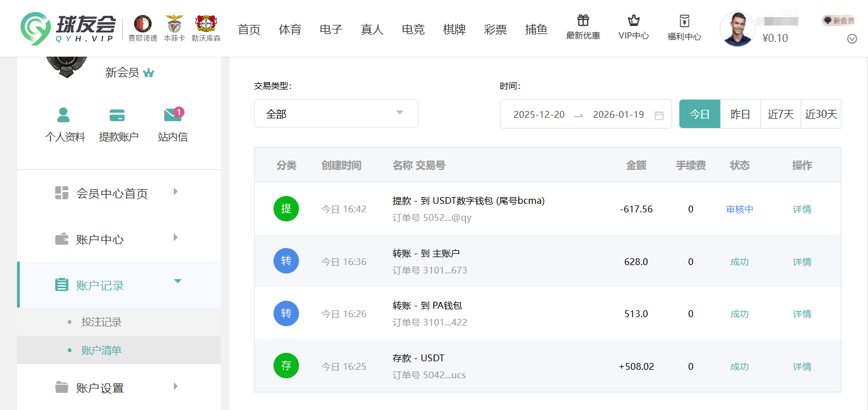Click the gift icon for latest promotions
Image resolution: width=868 pixels, height=410 pixels.
(x=583, y=21)
